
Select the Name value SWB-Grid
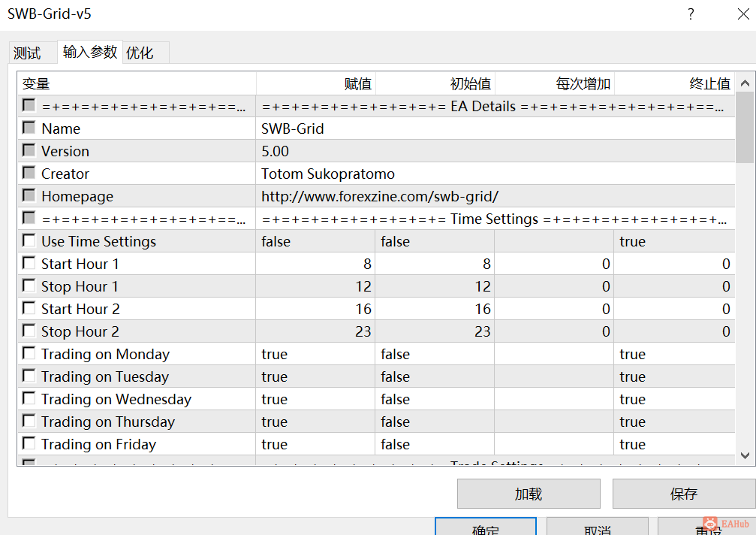(x=495, y=128)
